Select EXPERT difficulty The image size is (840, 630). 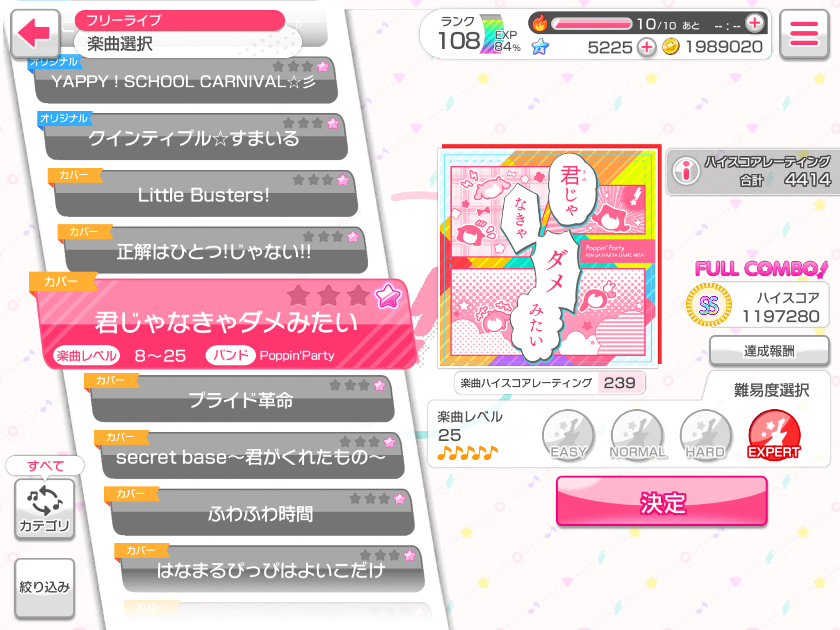tap(774, 436)
